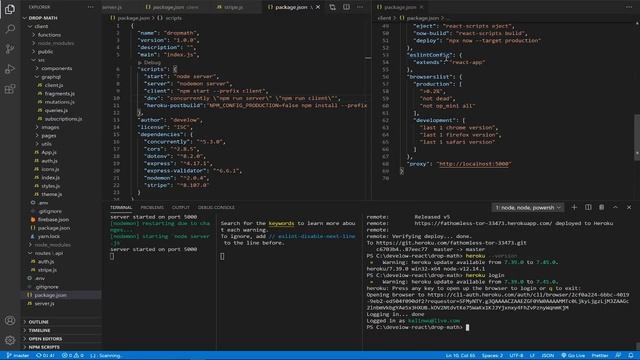
Task: Close the terminal panel
Action: coord(629,207)
